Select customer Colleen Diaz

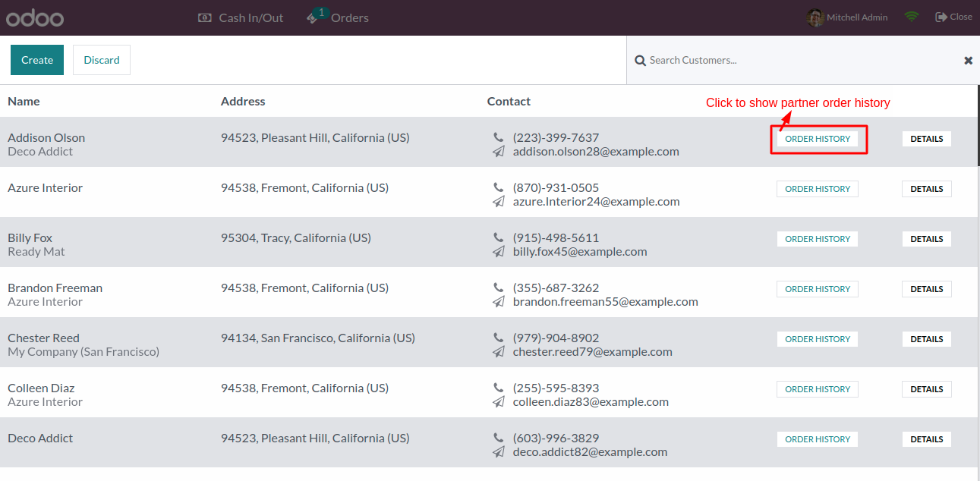point(41,388)
